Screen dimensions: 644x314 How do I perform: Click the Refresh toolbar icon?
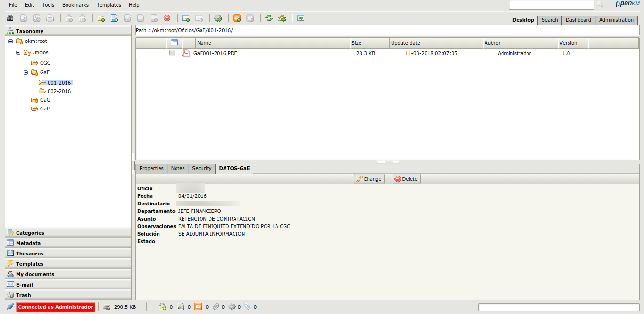point(269,17)
